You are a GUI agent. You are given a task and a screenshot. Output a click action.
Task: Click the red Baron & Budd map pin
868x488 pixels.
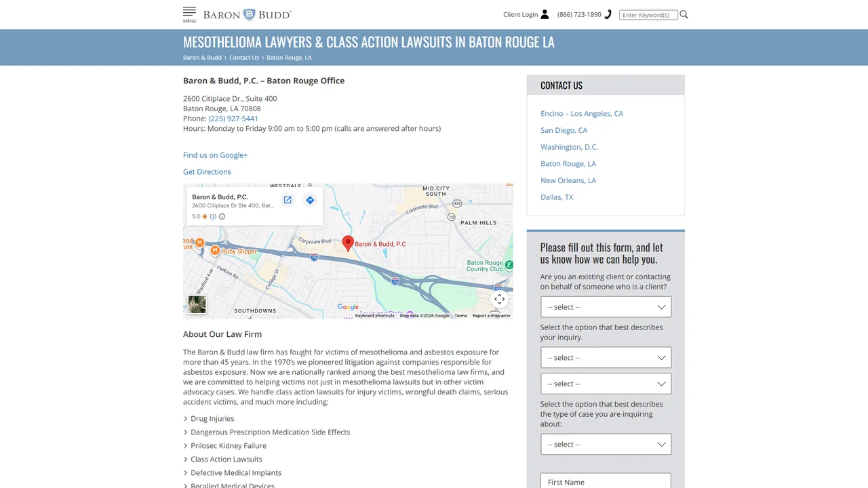(x=348, y=243)
